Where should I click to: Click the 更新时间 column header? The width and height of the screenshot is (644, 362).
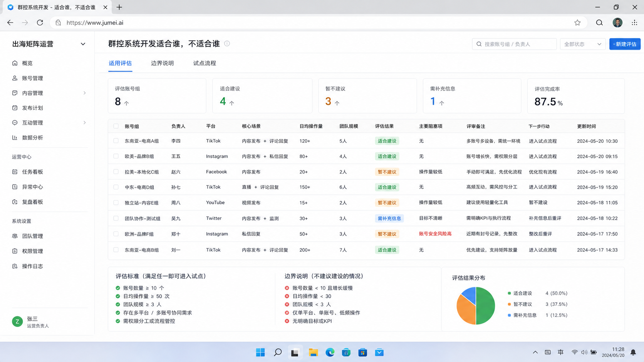(586, 126)
